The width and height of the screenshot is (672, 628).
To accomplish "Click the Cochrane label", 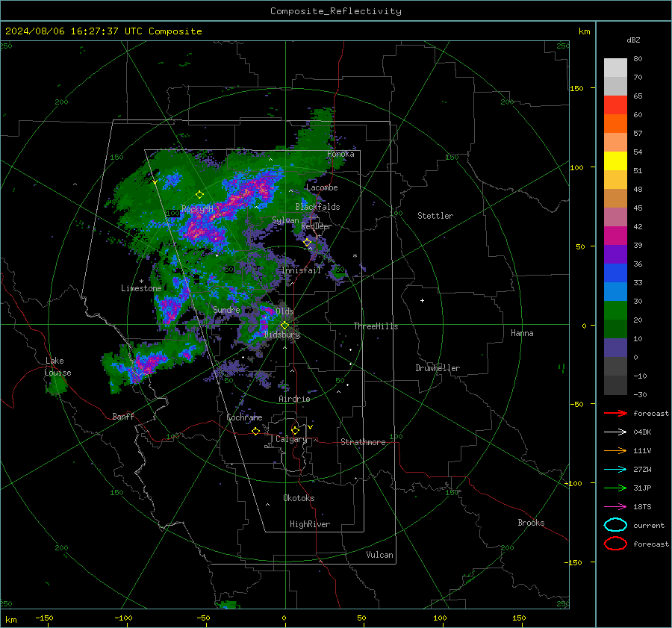I will coord(244,417).
